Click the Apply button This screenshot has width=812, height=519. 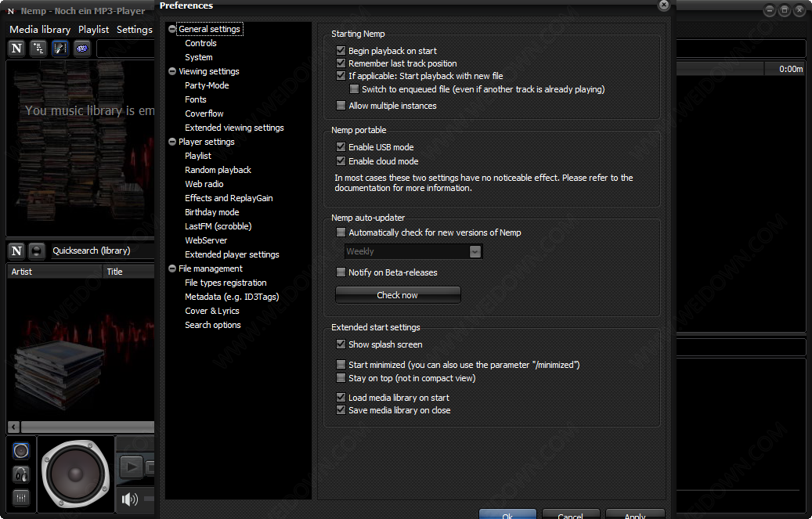(635, 514)
